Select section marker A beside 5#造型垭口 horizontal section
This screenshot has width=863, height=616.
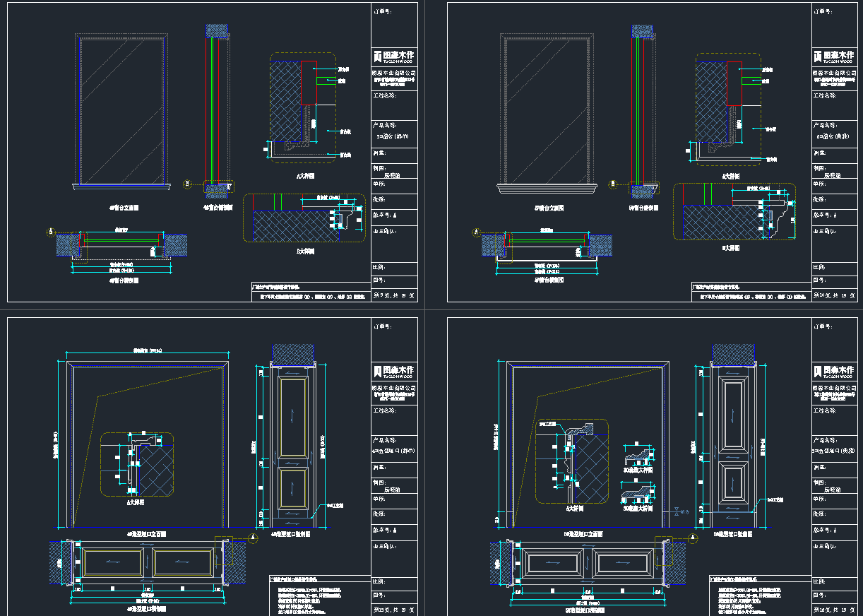point(694,538)
